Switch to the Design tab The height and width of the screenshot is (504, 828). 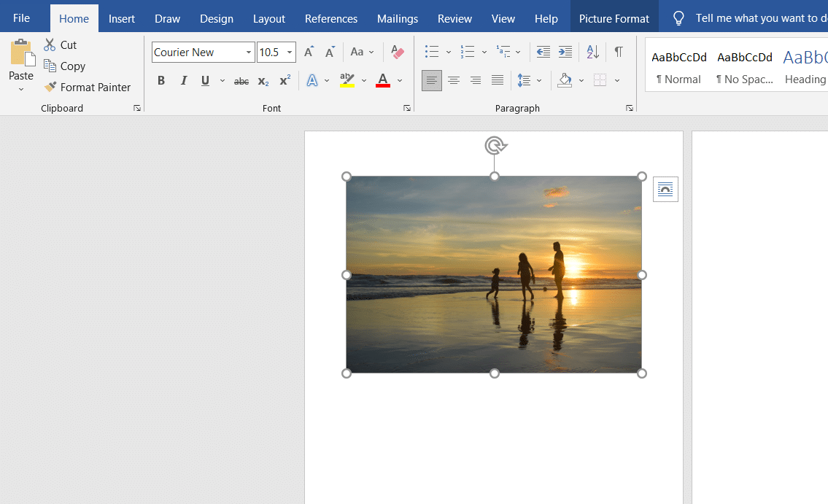click(217, 18)
